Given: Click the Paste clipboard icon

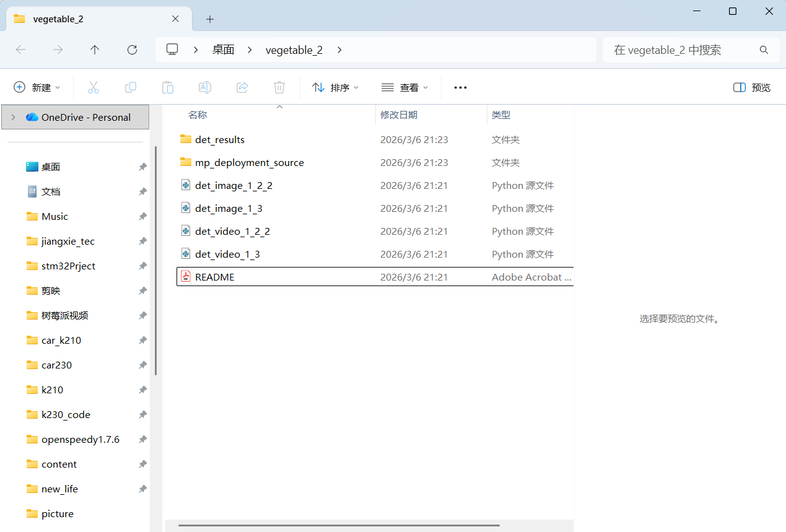Looking at the screenshot, I should (x=168, y=87).
